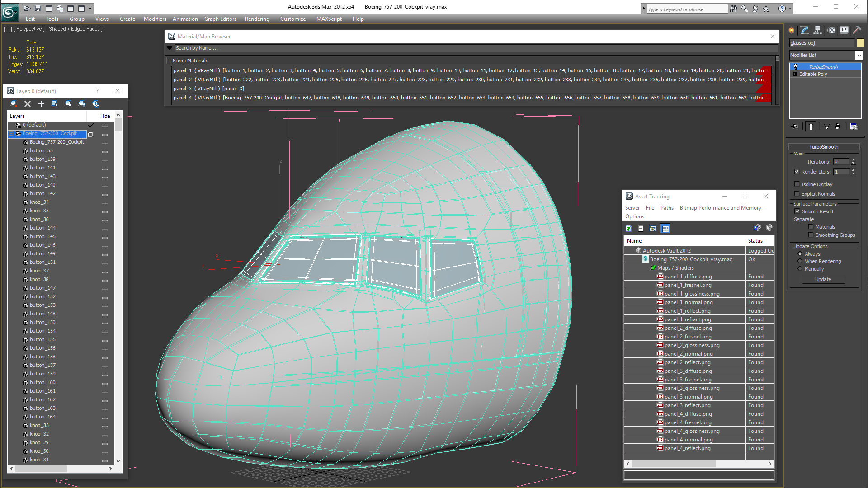Open the 3ds Max application menu logo
Screen dimensions: 868x488
coord(9,12)
